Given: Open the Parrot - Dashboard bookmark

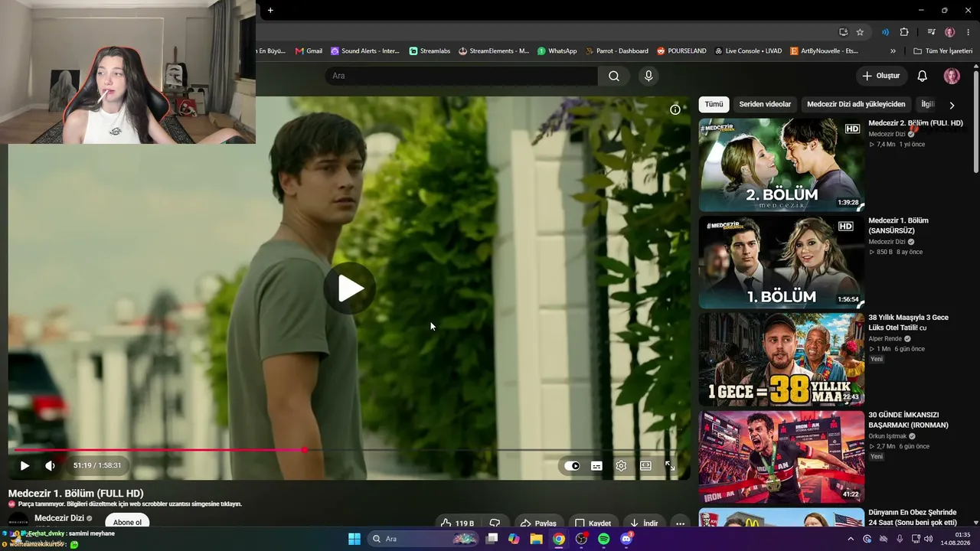Looking at the screenshot, I should [x=617, y=51].
